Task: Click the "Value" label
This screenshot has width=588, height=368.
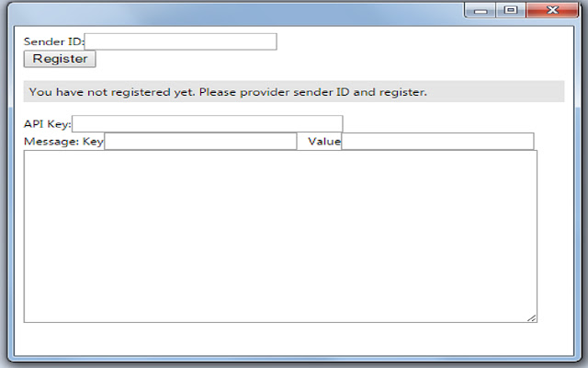Action: pos(324,142)
